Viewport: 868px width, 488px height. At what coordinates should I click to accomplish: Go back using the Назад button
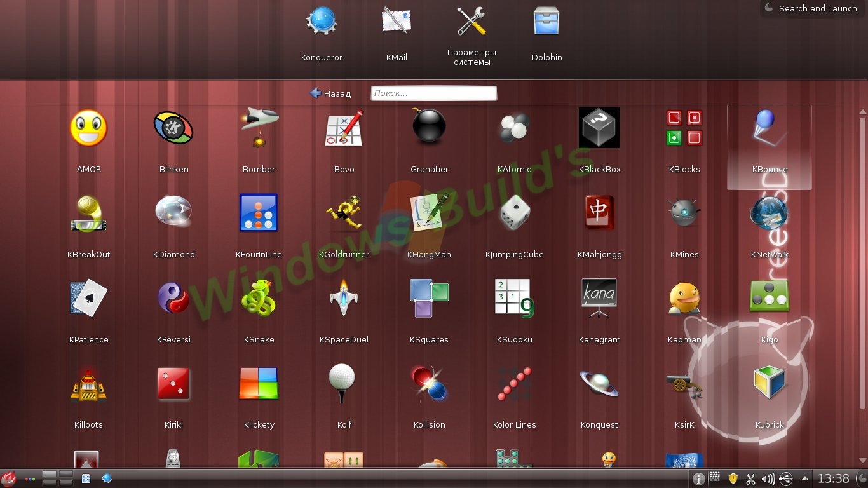pyautogui.click(x=330, y=93)
